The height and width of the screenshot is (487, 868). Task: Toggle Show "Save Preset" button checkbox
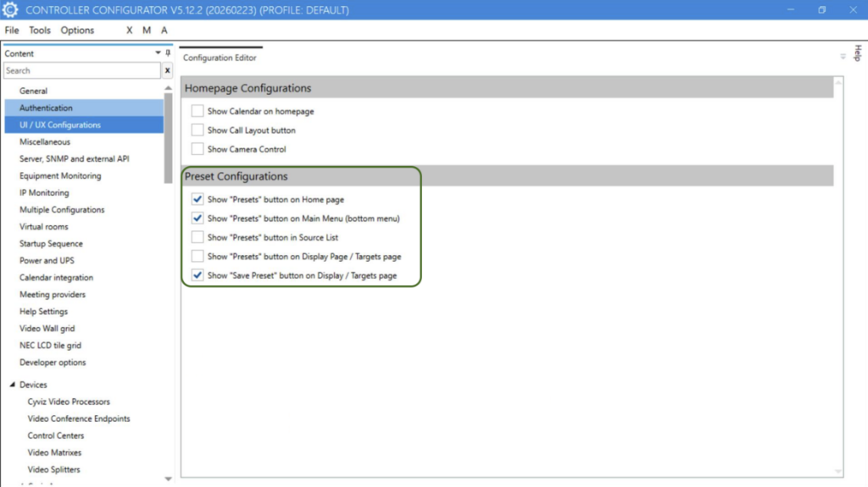(x=198, y=275)
